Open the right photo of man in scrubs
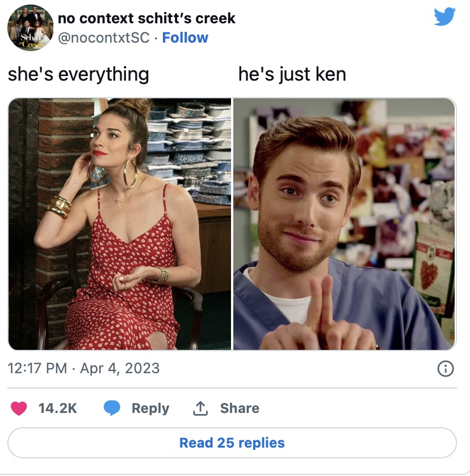The height and width of the screenshot is (476, 470). (345, 224)
